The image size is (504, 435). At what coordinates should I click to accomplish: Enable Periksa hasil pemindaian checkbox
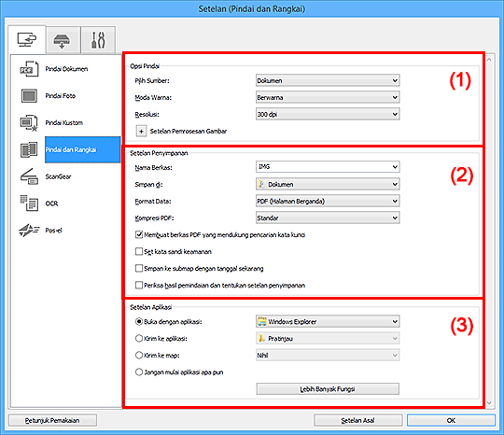tap(139, 286)
